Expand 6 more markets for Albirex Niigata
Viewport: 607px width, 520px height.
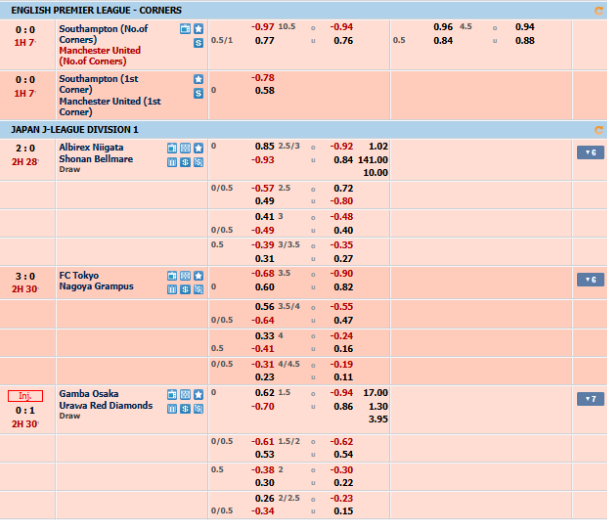590,153
